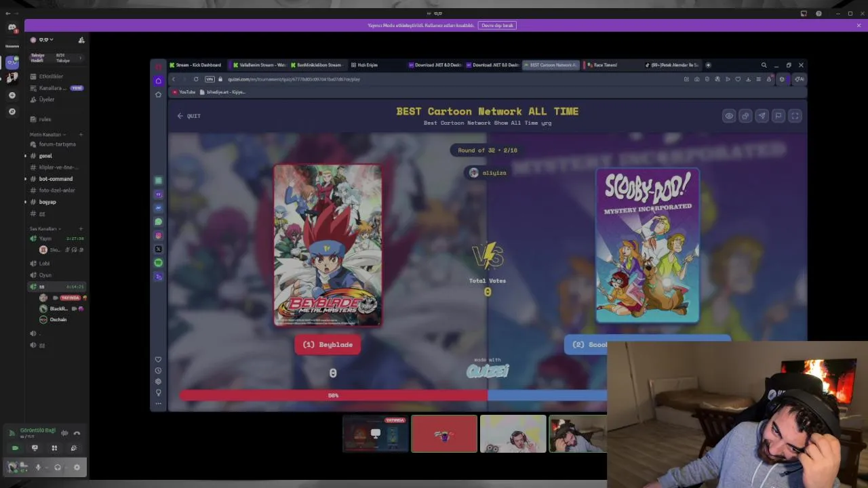Click the noise suppression waveform icon

64,433
